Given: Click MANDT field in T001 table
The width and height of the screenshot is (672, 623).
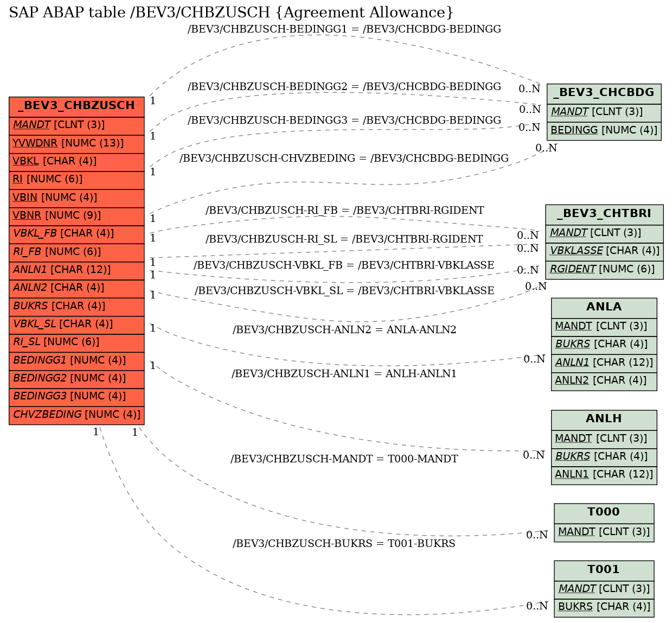Looking at the screenshot, I should [604, 589].
